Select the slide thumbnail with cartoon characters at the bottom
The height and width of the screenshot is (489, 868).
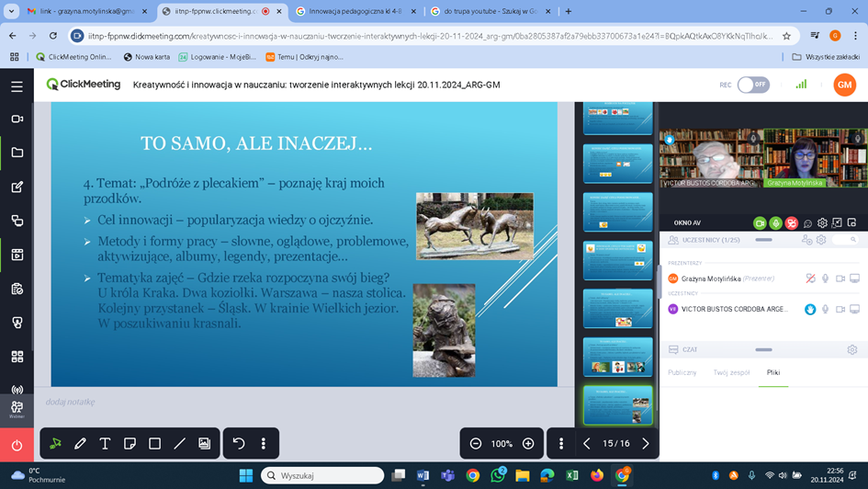(618, 358)
